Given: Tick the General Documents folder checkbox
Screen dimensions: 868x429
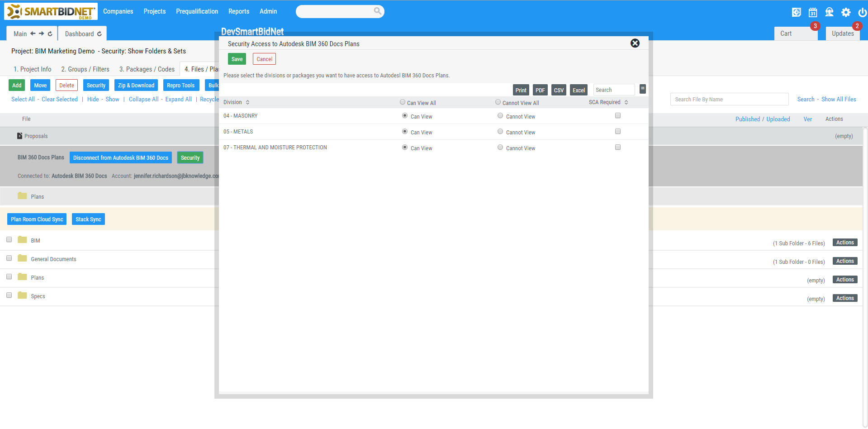Looking at the screenshot, I should point(9,258).
